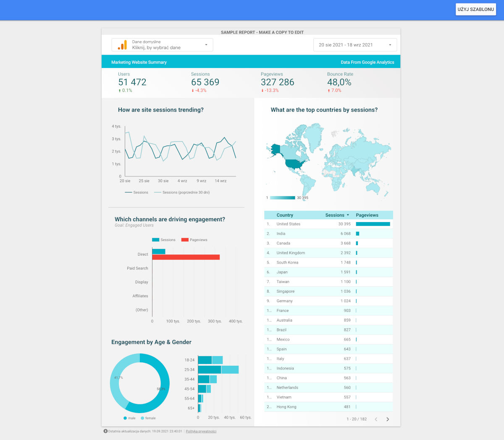504x440 pixels.
Task: Click the Pageviews column header
Action: [x=367, y=215]
